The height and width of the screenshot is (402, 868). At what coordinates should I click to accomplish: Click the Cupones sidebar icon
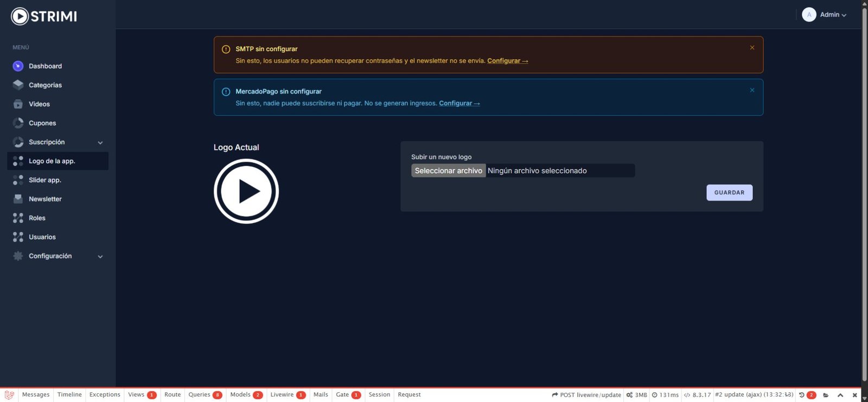pyautogui.click(x=18, y=123)
